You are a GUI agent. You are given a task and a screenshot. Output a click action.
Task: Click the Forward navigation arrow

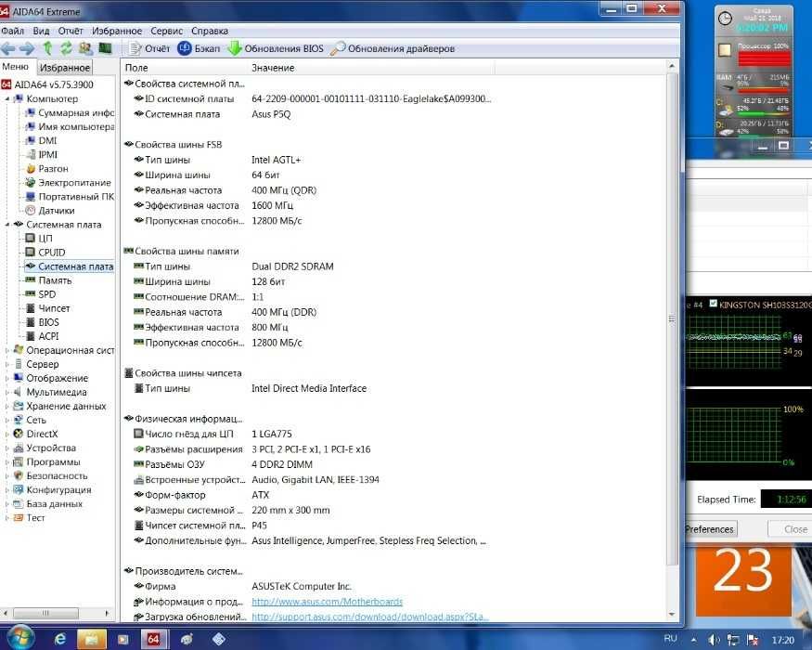click(x=26, y=48)
